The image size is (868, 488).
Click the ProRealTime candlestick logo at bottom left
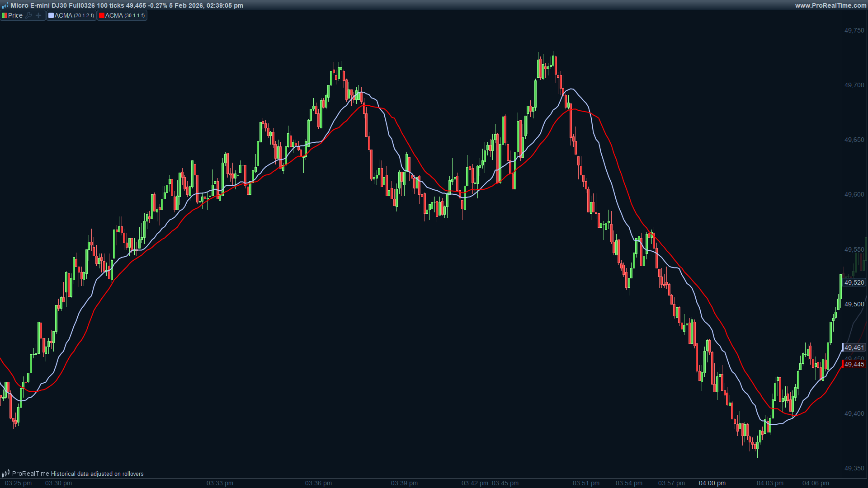tap(5, 474)
